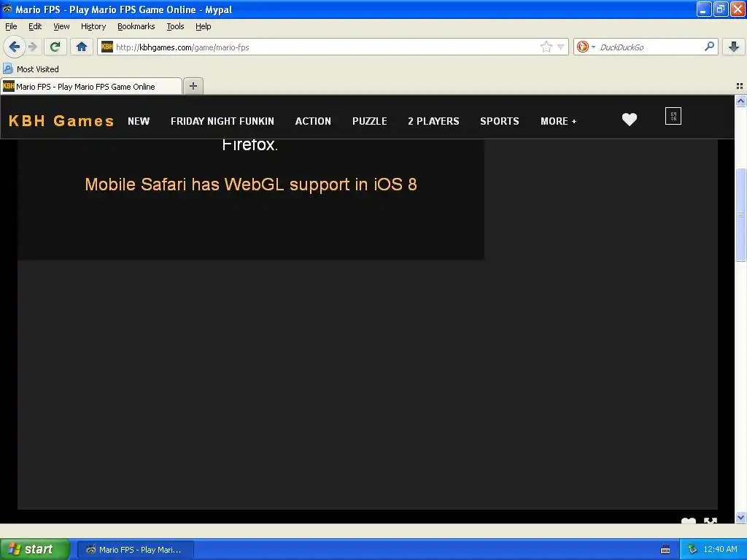The height and width of the screenshot is (560, 747).
Task: Open the 2 PLAYERS category
Action: tap(433, 121)
